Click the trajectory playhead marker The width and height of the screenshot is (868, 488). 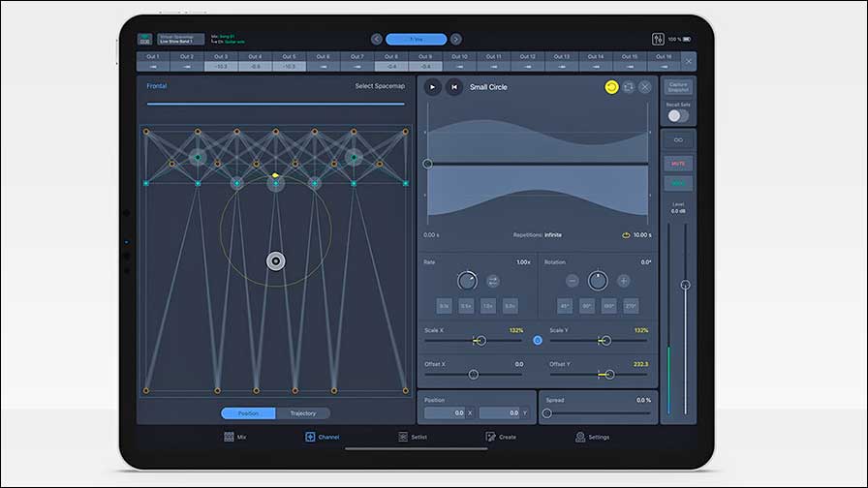427,164
